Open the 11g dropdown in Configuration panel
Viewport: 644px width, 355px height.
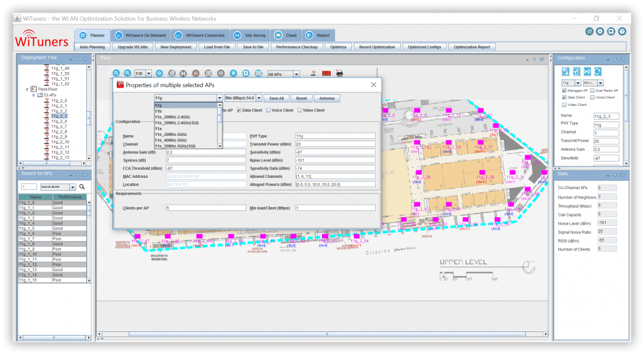coord(578,83)
